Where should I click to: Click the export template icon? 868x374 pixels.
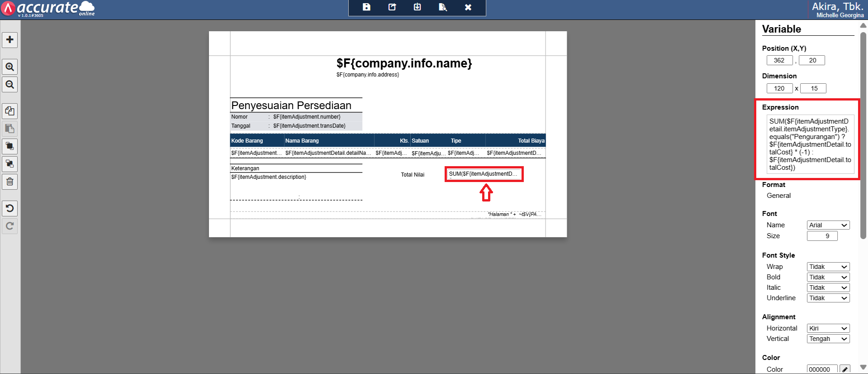pyautogui.click(x=392, y=7)
